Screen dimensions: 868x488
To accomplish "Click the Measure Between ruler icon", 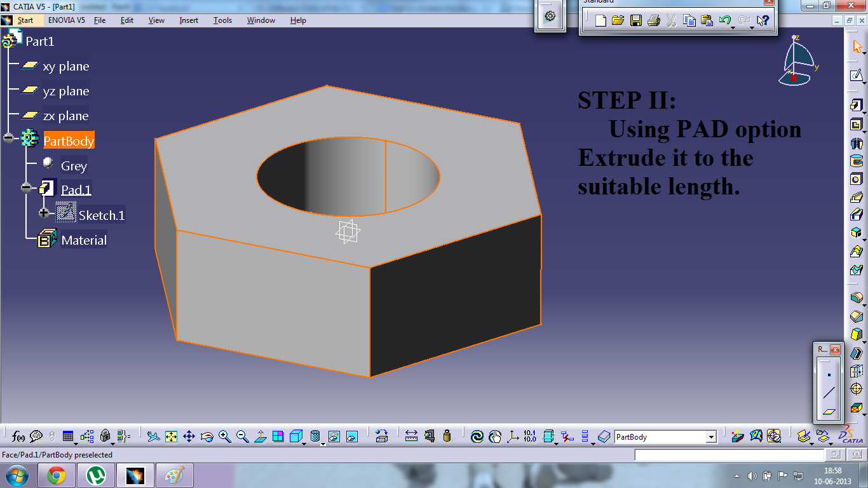I will click(411, 437).
